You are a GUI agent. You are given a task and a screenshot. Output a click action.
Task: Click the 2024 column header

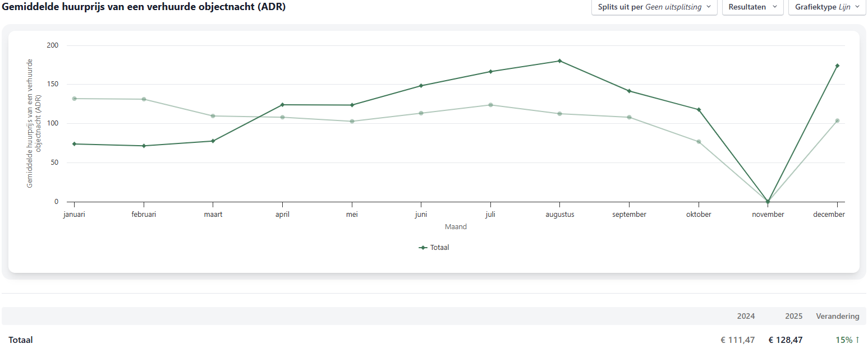pos(746,316)
